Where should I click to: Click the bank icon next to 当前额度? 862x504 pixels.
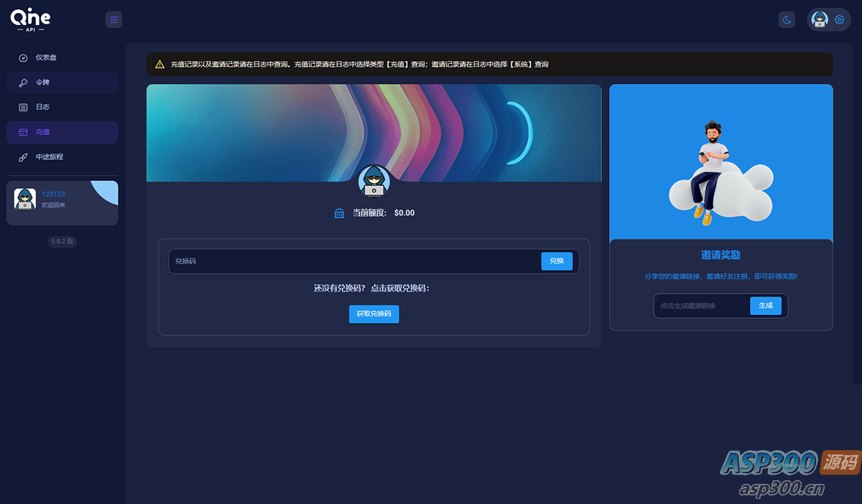(x=338, y=213)
